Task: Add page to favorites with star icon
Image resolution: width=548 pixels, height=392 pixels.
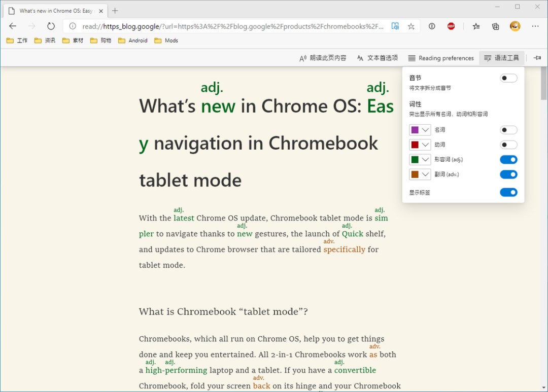Action: (x=411, y=26)
